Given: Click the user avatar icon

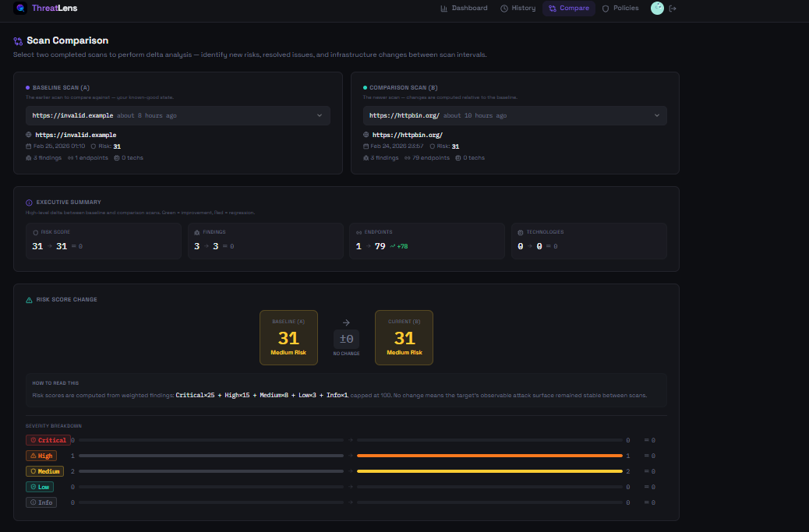Looking at the screenshot, I should click(657, 9).
